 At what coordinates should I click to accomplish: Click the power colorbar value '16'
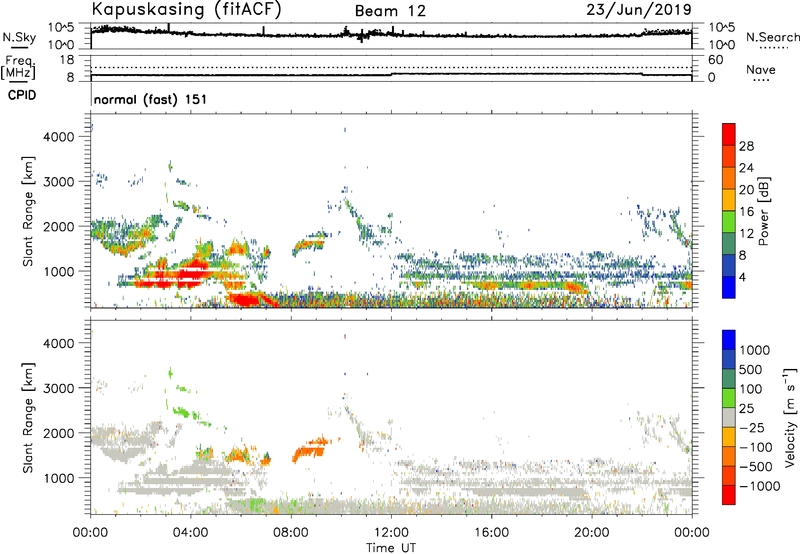[746, 212]
